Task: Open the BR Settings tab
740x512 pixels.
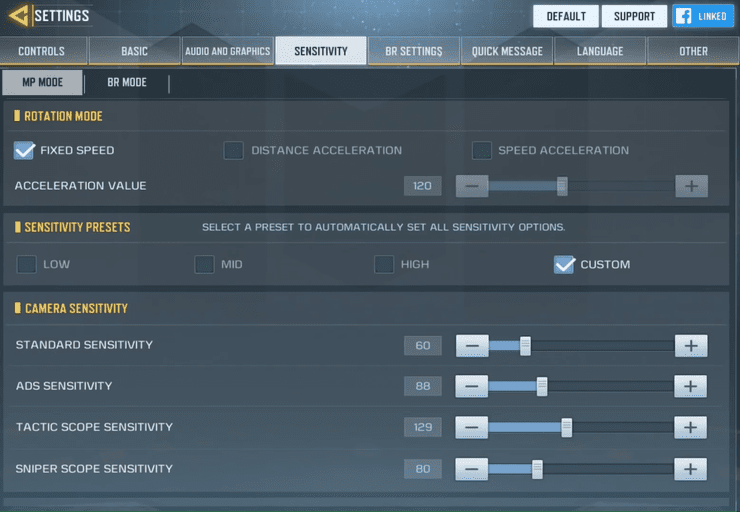Action: 414,51
